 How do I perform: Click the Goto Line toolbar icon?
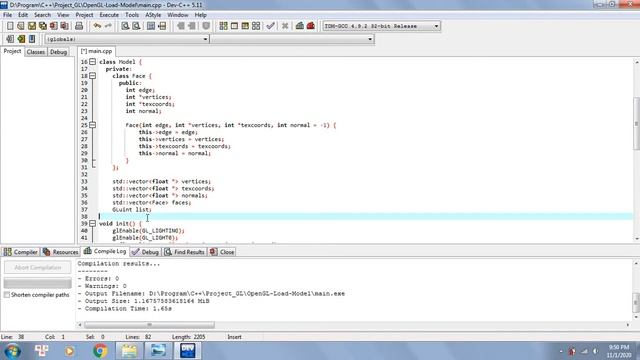(162, 26)
